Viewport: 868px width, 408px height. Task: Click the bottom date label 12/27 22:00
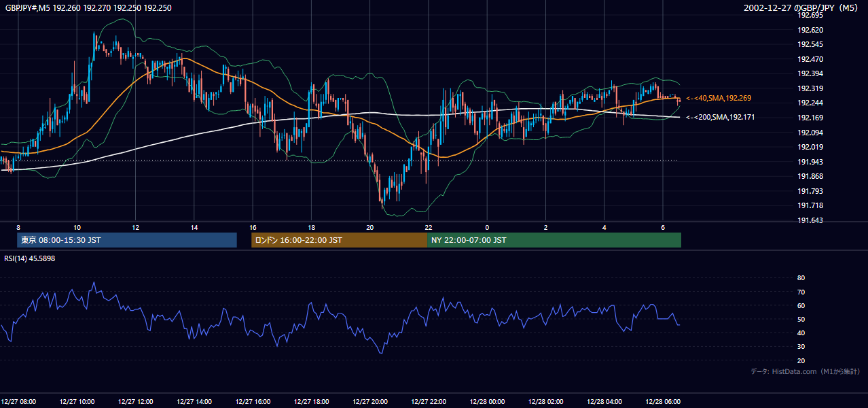429,401
